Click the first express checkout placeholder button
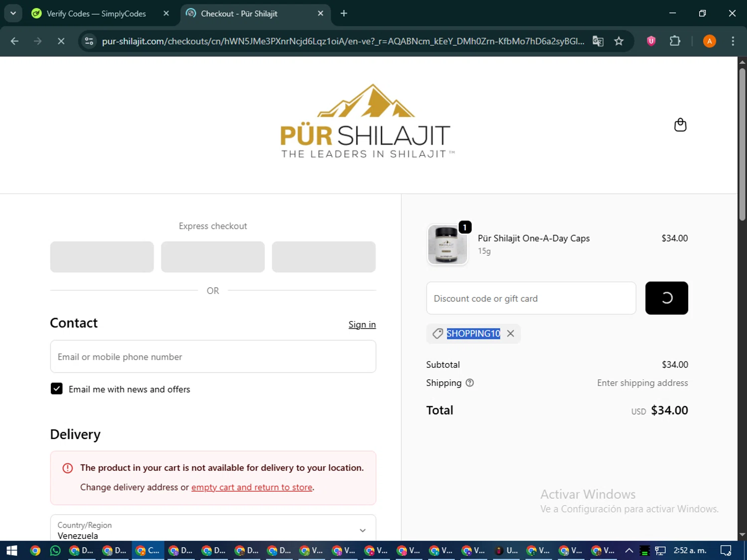The width and height of the screenshot is (747, 560). [102, 257]
